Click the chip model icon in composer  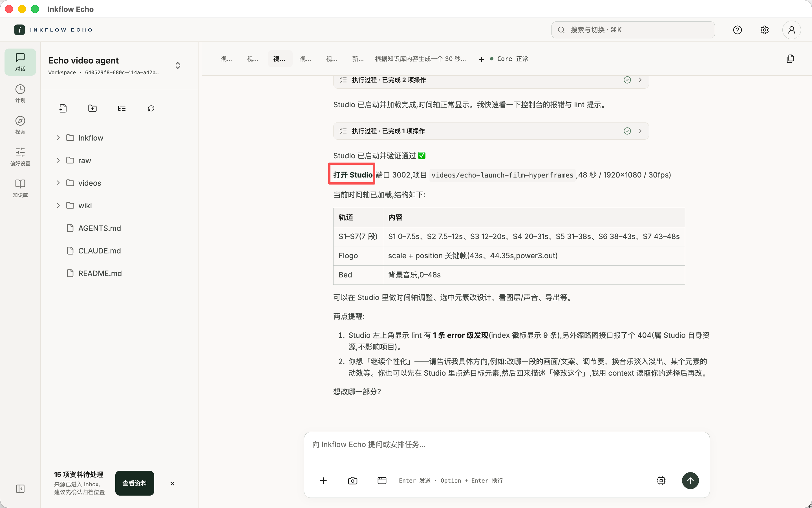661,480
